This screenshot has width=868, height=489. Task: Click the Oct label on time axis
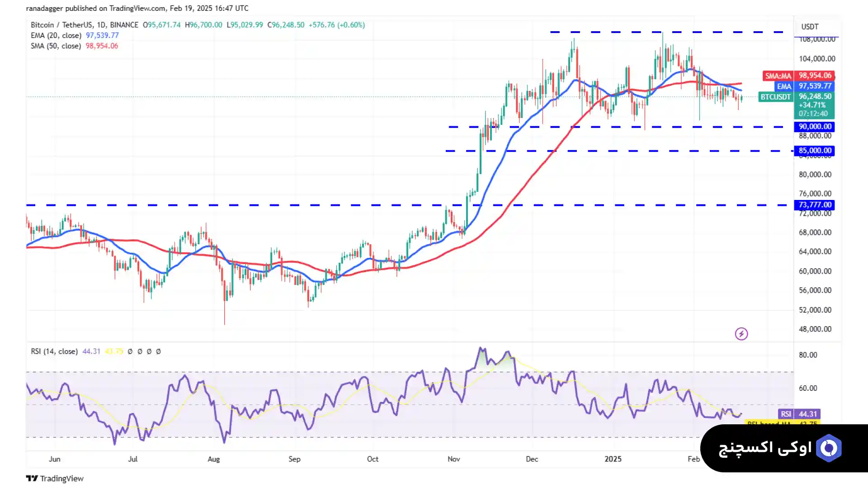[x=373, y=459]
